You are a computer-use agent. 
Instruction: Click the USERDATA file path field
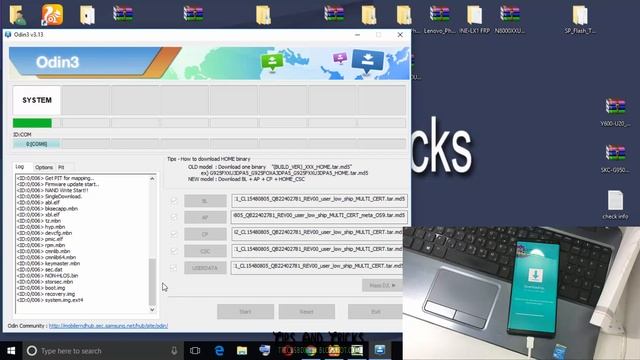point(317,267)
